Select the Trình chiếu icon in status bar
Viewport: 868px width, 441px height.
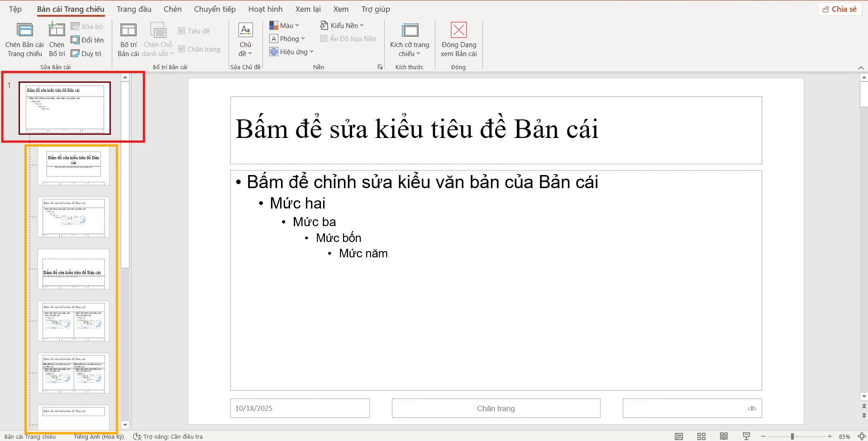[x=746, y=436]
